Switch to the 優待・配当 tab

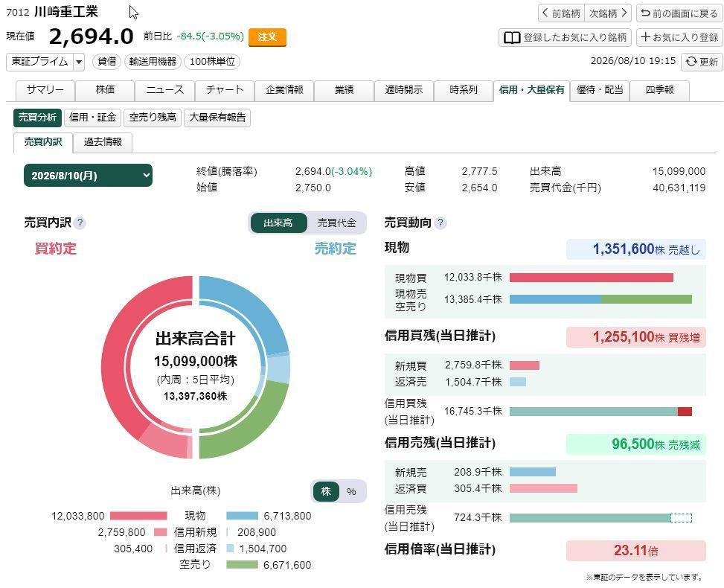point(600,90)
